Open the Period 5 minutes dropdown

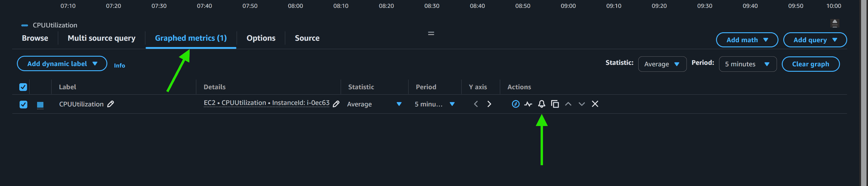(747, 64)
